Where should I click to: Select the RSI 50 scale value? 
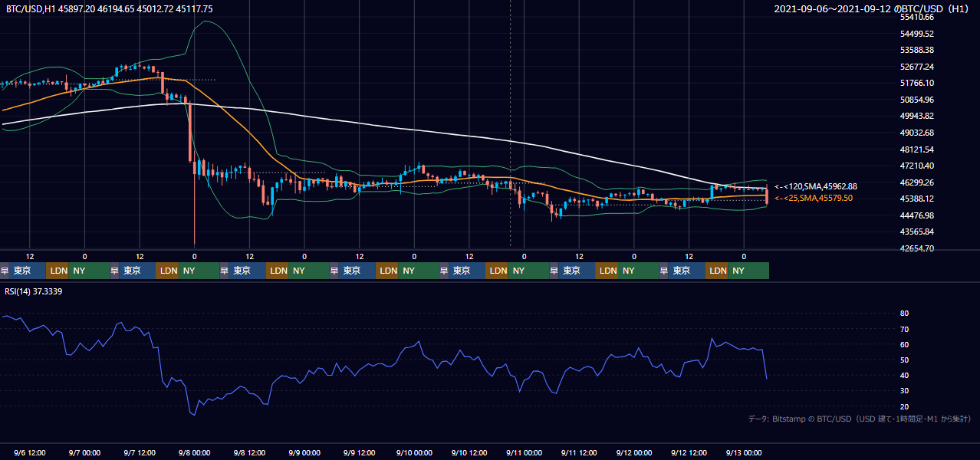pos(905,360)
